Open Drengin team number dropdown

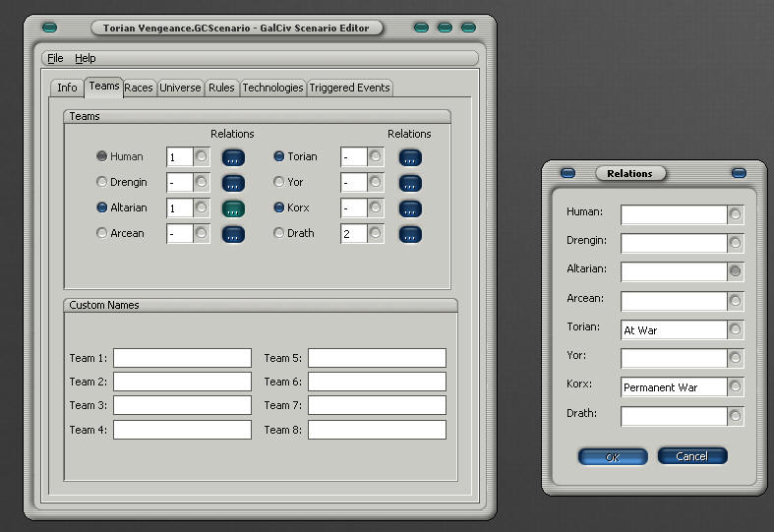tap(201, 183)
